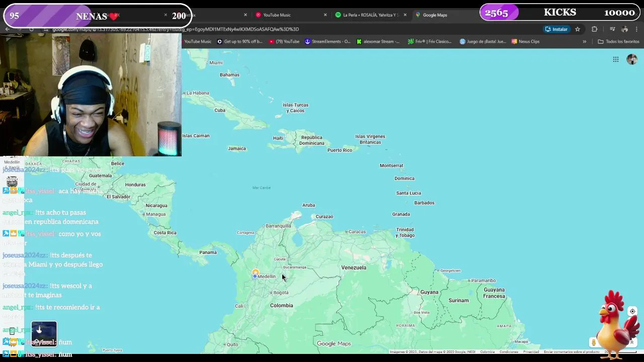
Task: Open the (79) YouTube bookmark
Action: tap(284, 42)
